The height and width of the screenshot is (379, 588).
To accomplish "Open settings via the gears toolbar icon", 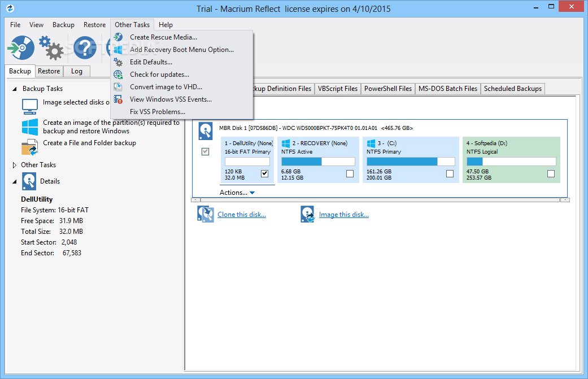I will [51, 47].
